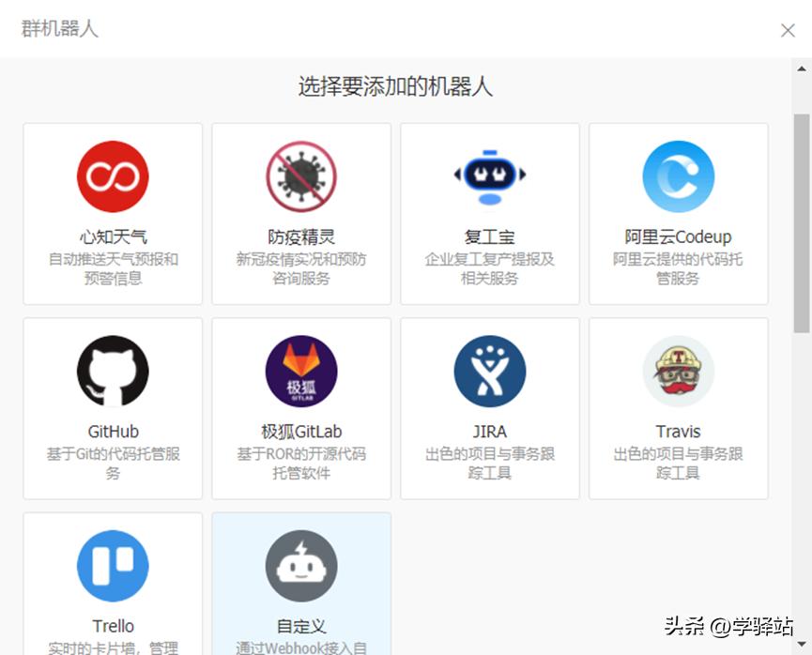Screen dimensions: 812x655
Task: Close the 群机器人 dialog
Action: click(x=787, y=30)
